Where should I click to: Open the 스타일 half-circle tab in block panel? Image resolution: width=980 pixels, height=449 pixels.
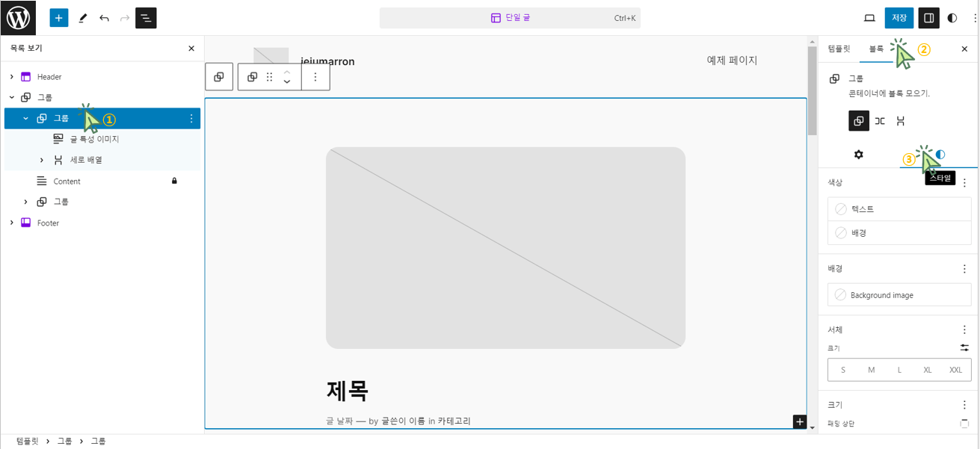939,155
